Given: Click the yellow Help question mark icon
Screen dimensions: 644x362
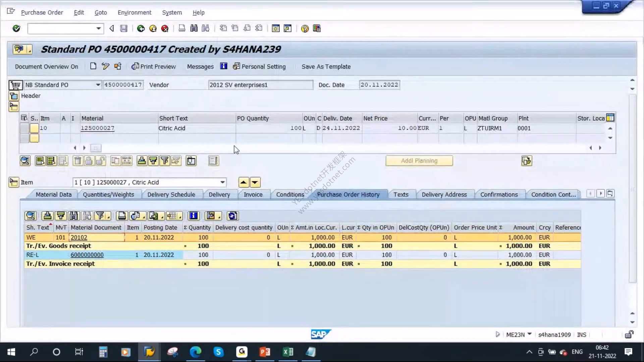Looking at the screenshot, I should 305,28.
